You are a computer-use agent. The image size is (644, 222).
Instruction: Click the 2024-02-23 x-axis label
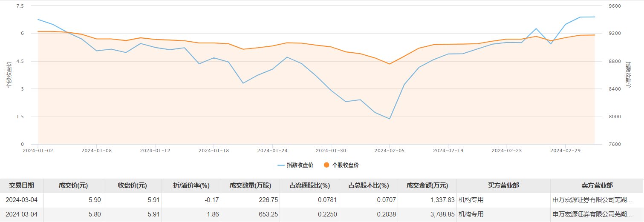click(507, 151)
